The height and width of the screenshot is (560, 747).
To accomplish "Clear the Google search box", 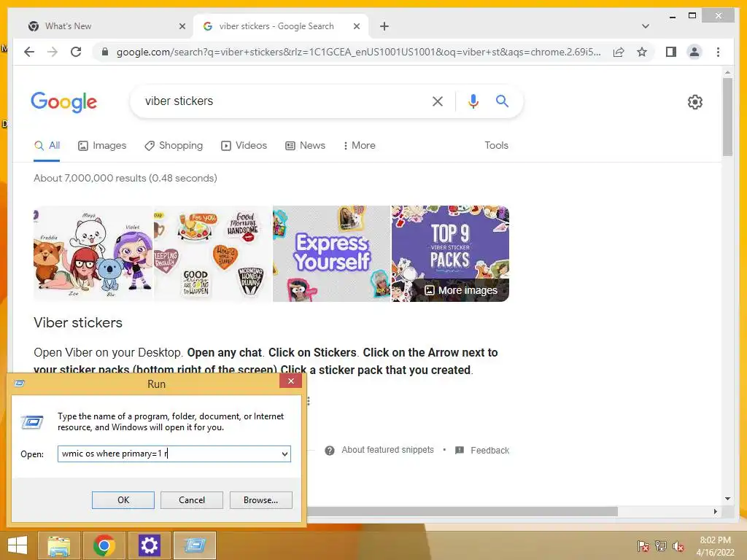I will (438, 101).
